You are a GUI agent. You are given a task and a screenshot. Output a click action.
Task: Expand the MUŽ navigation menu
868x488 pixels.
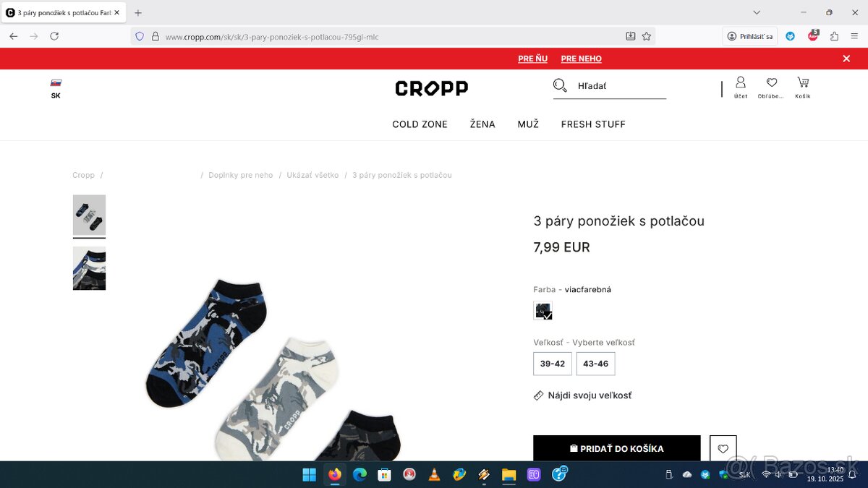(528, 124)
